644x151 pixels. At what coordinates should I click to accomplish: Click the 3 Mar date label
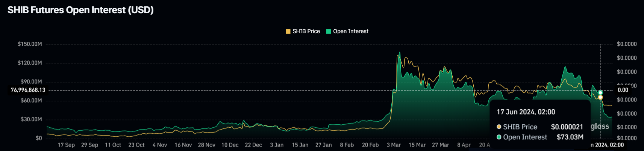(394, 145)
